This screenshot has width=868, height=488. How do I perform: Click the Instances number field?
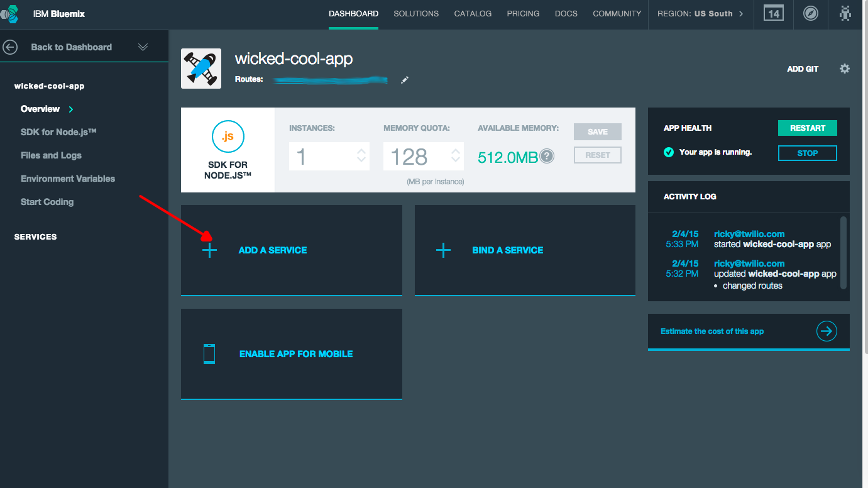pyautogui.click(x=329, y=156)
